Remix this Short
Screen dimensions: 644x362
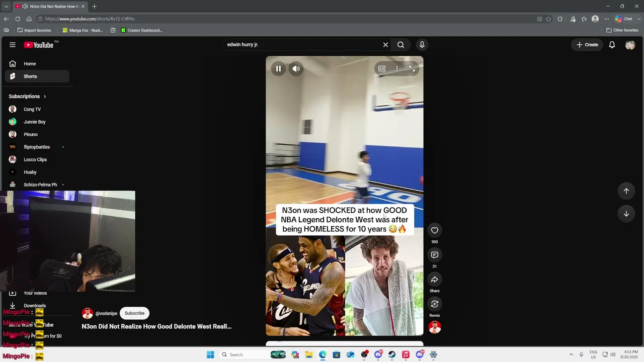435,304
